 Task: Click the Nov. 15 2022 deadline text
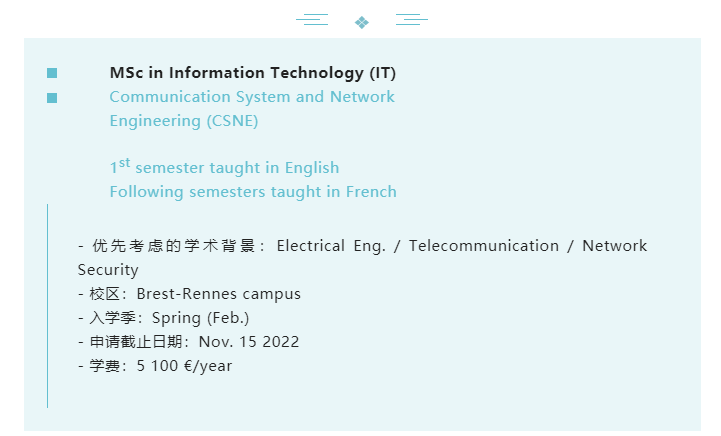pos(249,342)
